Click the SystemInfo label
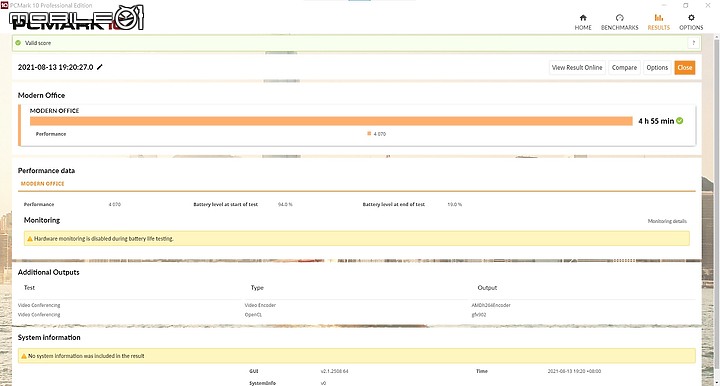The height and width of the screenshot is (386, 720). [262, 383]
